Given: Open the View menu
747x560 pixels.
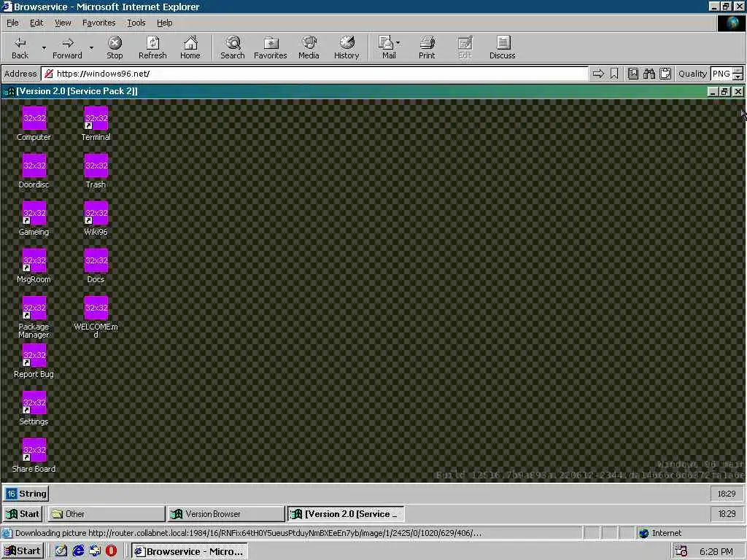Looking at the screenshot, I should click(63, 23).
